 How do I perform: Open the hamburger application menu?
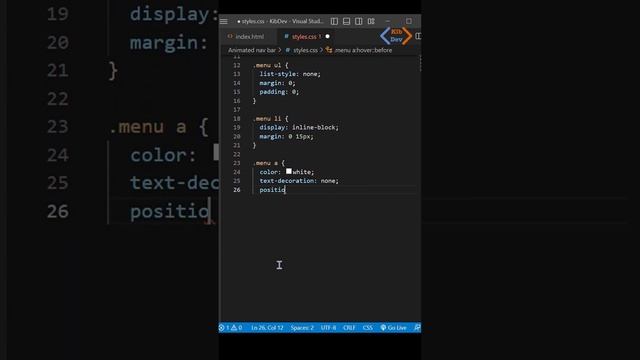coord(224,21)
